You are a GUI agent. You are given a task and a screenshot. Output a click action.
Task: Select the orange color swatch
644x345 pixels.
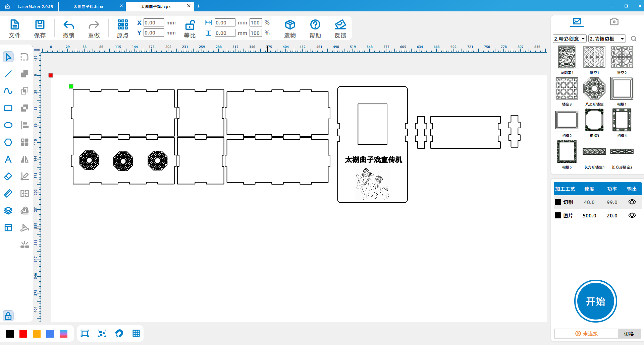click(x=37, y=334)
